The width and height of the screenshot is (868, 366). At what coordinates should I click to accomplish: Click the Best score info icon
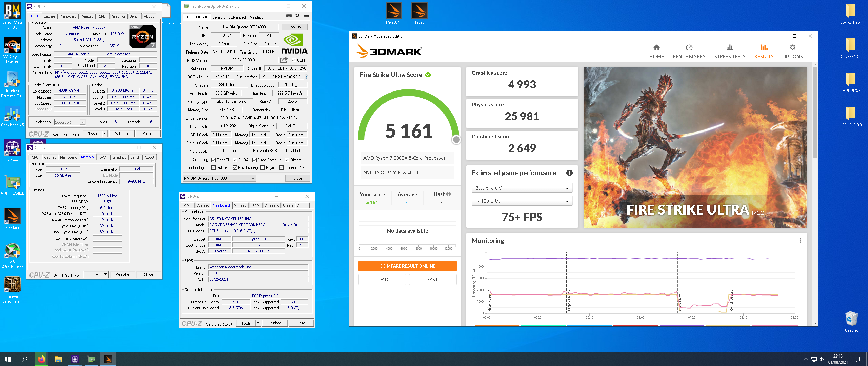(x=448, y=194)
